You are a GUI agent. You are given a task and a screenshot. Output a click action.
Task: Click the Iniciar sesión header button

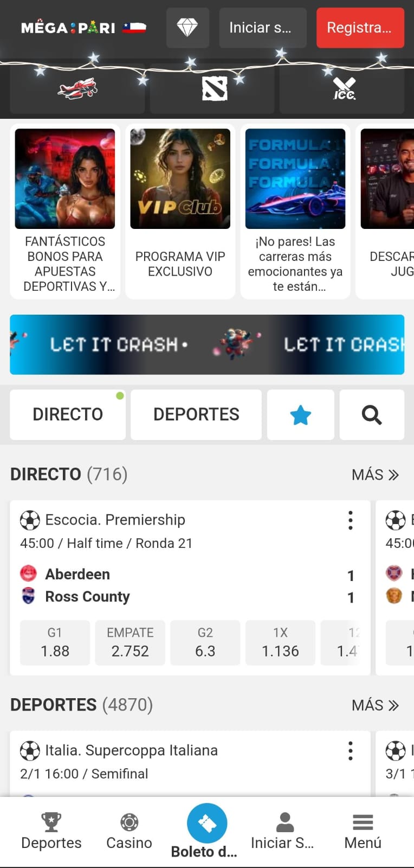(x=263, y=28)
